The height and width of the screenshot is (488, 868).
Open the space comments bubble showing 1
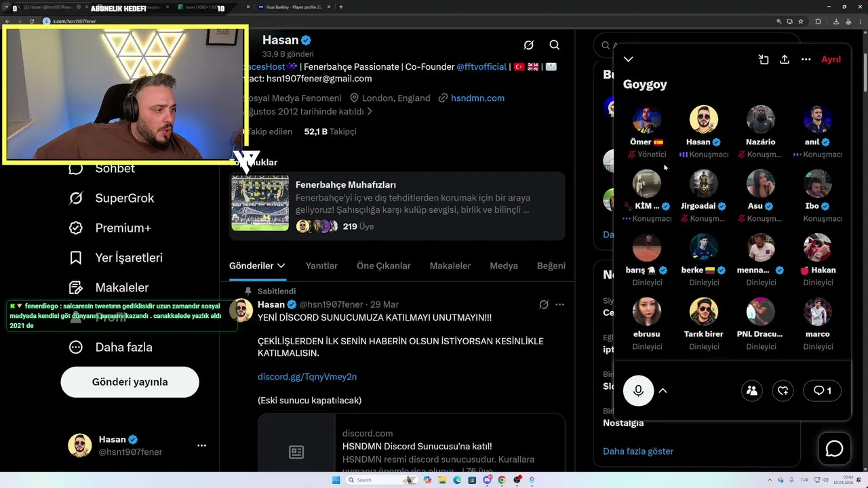pyautogui.click(x=822, y=390)
